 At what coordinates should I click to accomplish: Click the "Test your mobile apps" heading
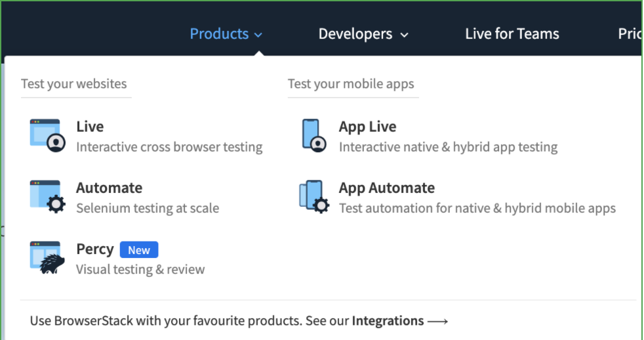point(351,84)
